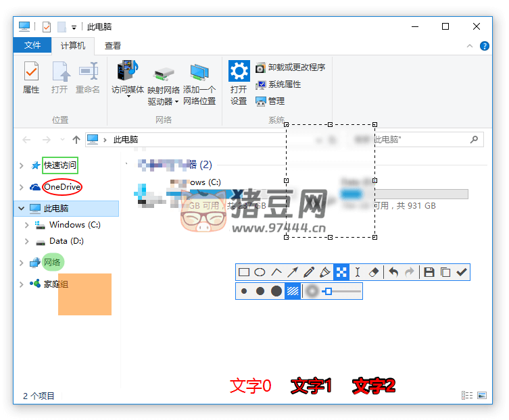Switch to details view in status bar
Image resolution: width=509 pixels, height=420 pixels.
467,395
